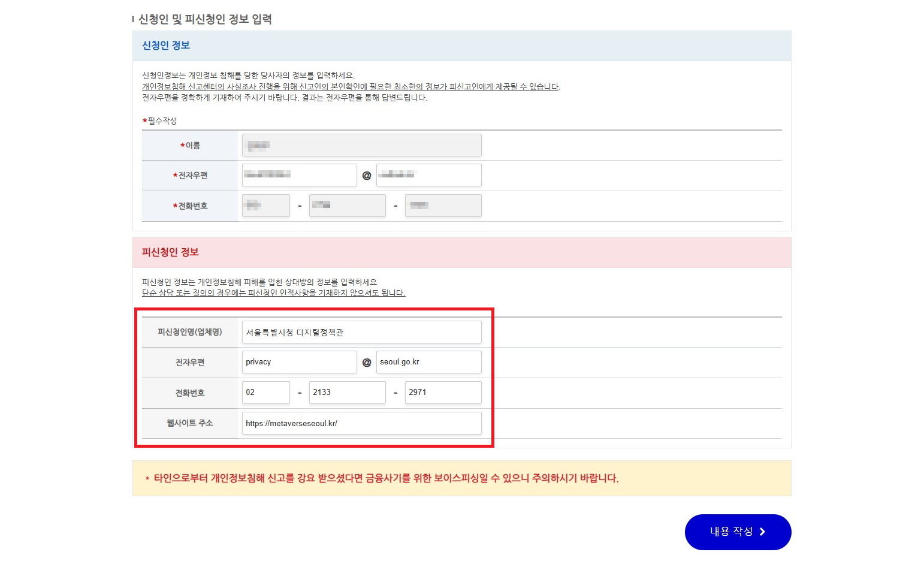Click the 신청인 및 피신청인 정보 입력 heading
The image size is (924, 561).
[205, 19]
